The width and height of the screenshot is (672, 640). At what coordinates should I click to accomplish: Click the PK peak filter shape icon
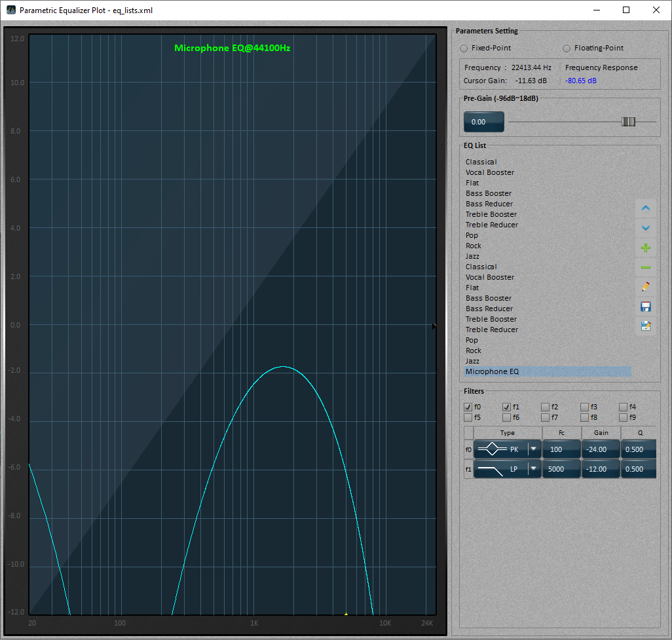pos(492,449)
